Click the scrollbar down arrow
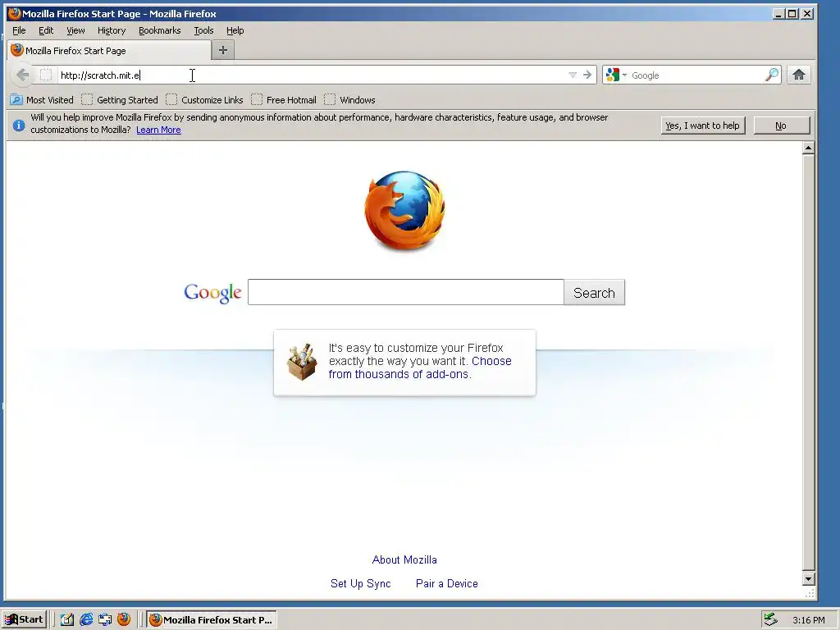 click(x=808, y=578)
